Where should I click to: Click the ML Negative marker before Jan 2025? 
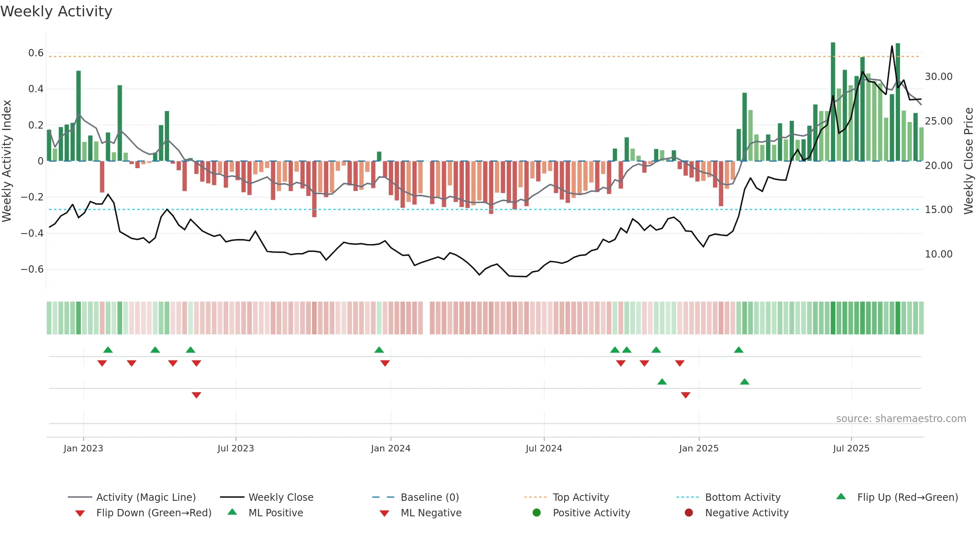tap(686, 395)
